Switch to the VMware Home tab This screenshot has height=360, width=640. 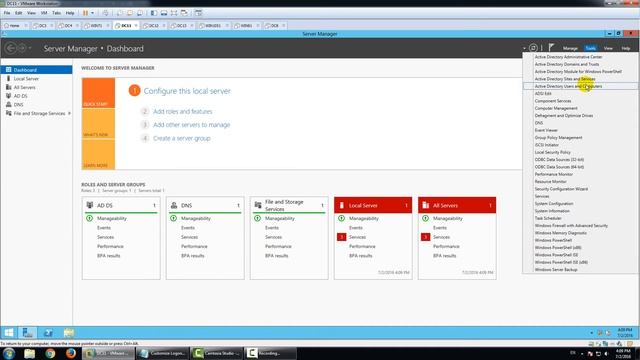point(14,25)
